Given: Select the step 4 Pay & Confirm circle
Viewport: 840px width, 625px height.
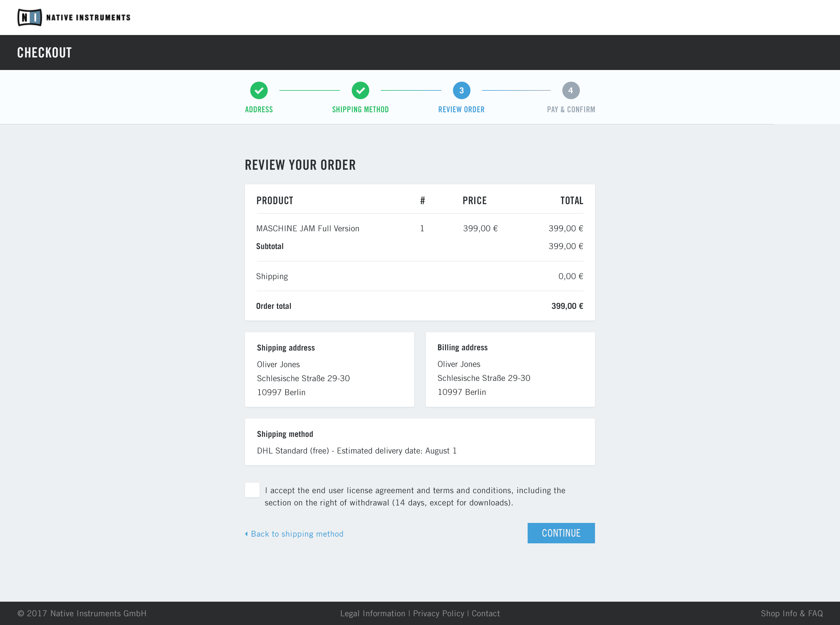Looking at the screenshot, I should pyautogui.click(x=571, y=90).
